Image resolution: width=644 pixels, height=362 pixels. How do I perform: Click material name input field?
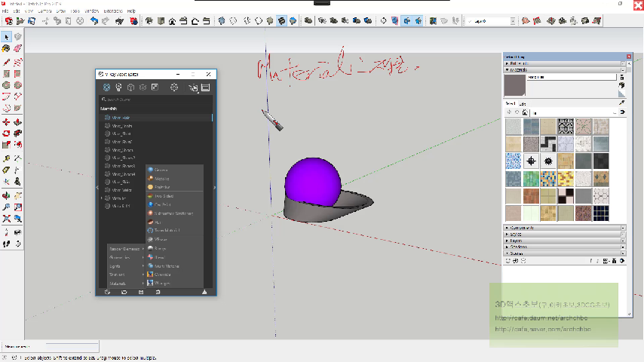click(572, 77)
